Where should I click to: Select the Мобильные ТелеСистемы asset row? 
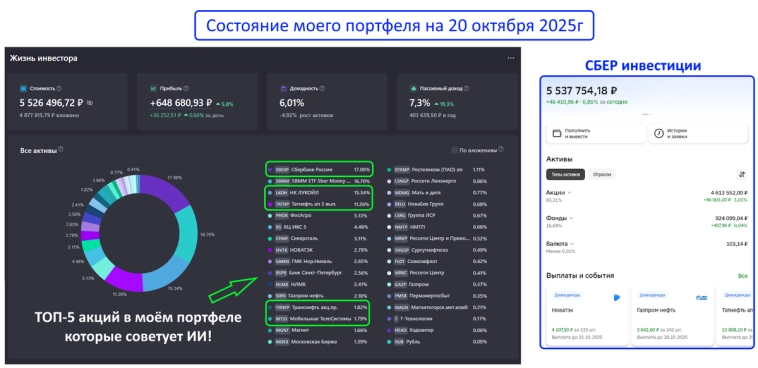pyautogui.click(x=318, y=319)
